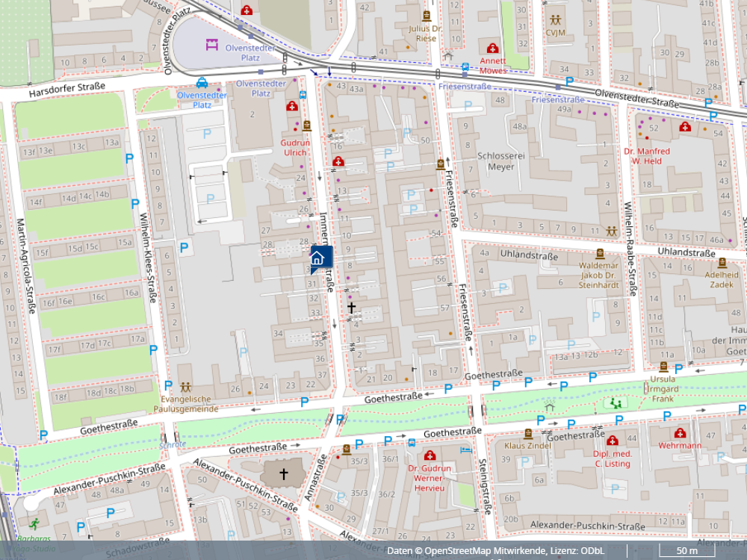The width and height of the screenshot is (747, 560).
Task: Click the CVJM community icon
Action: 555,19
